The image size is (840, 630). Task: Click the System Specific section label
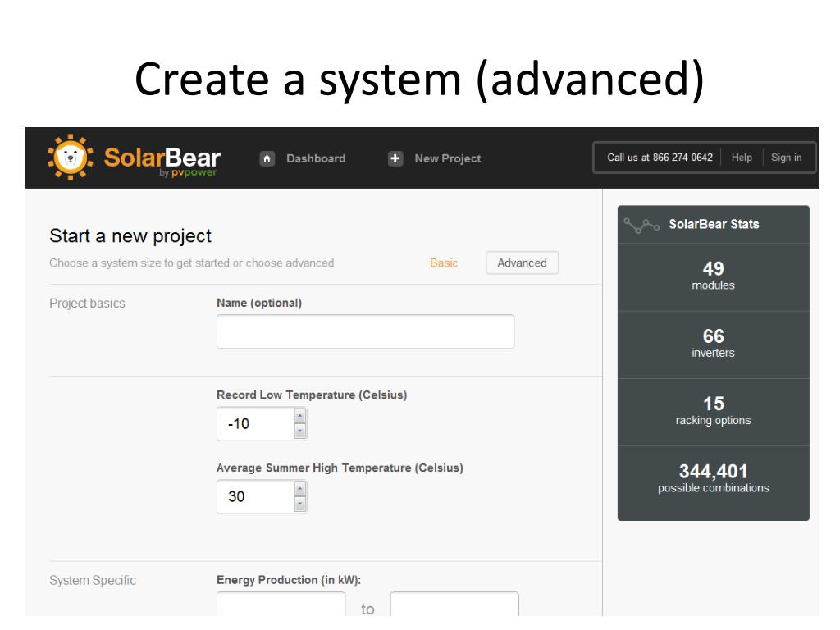click(x=93, y=580)
